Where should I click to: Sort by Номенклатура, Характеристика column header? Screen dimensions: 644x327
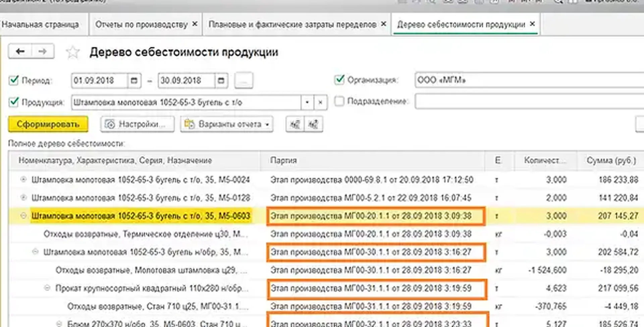(x=134, y=160)
